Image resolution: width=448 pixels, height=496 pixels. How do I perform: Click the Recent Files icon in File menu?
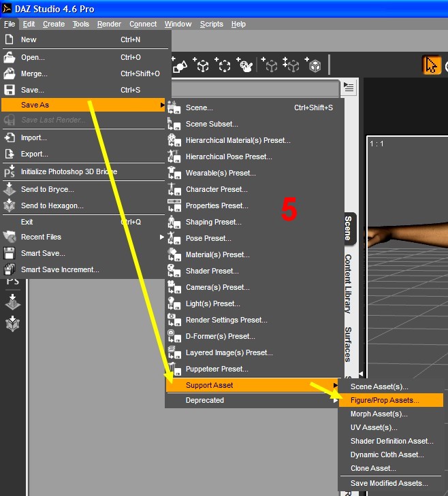point(9,236)
